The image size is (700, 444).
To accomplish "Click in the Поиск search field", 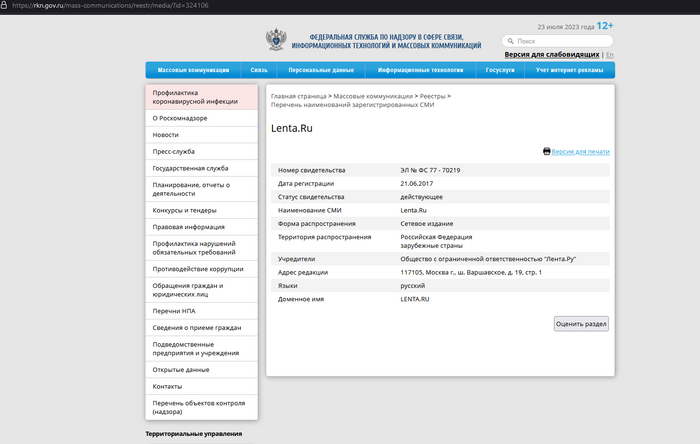I will 560,41.
